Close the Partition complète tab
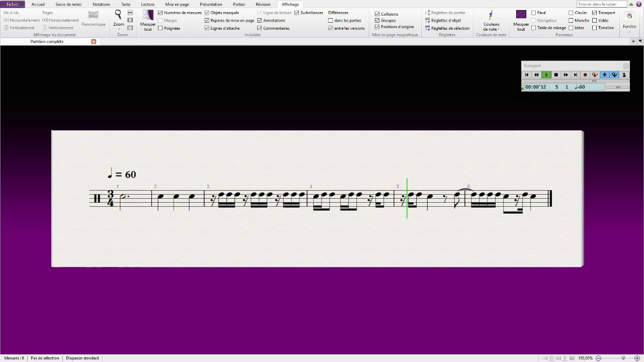The image size is (644, 362). 94,42
